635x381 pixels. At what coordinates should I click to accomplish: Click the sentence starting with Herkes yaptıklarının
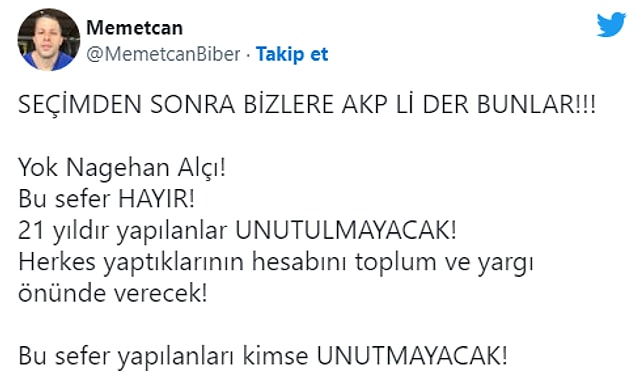(276, 263)
